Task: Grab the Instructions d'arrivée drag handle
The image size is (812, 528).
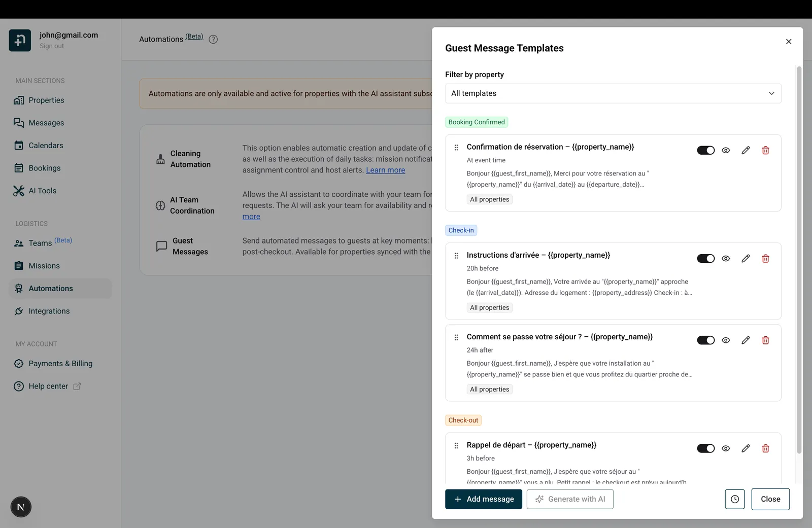Action: [x=456, y=256]
